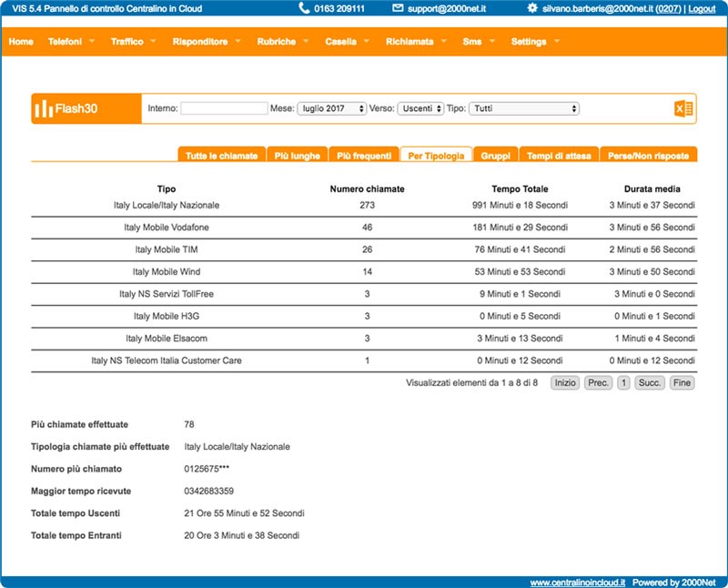Focus the Interno input field
Image resolution: width=728 pixels, height=588 pixels.
224,108
